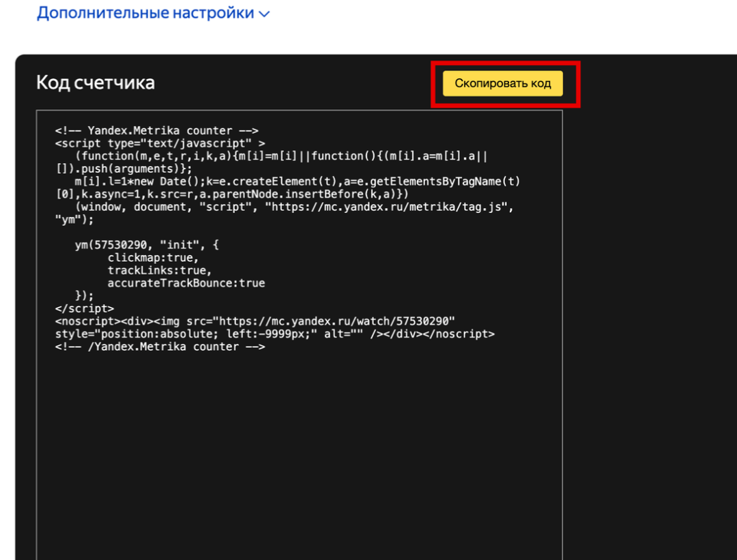Expand "Дополнительные настройки" section
737x560 pixels.
(x=154, y=13)
